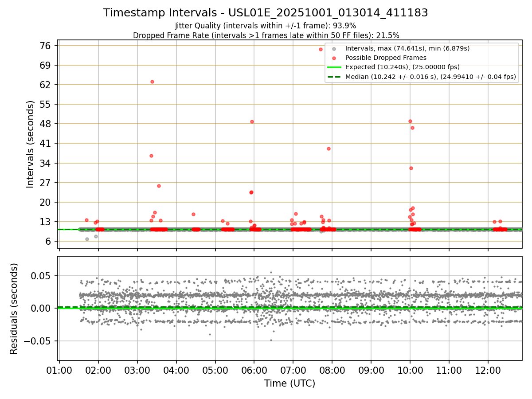
Task: Click the Residuals (seconds) y-axis label
Action: (x=14, y=309)
